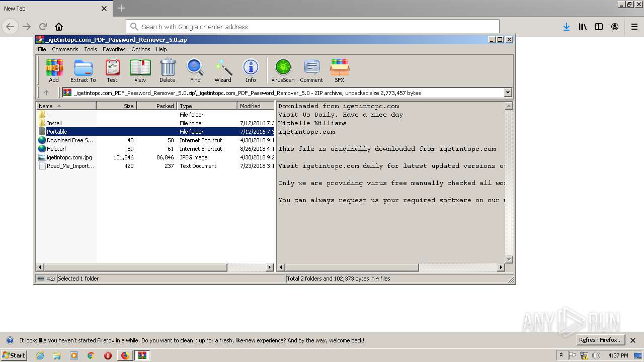Click the View file toolbar icon
Viewport: 644px width, 362px height.
pos(140,71)
